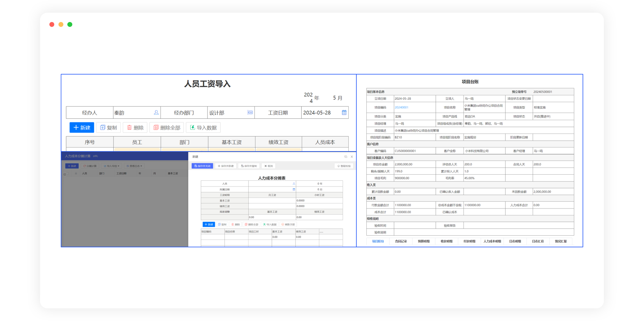
Task: Click 导入数据 in 人员工资导入 toolbar
Action: (203, 128)
